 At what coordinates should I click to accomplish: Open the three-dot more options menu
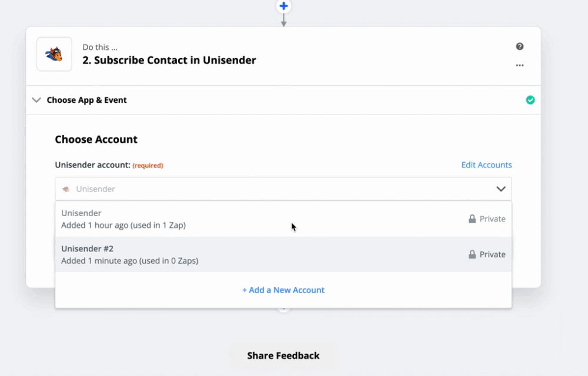tap(520, 65)
